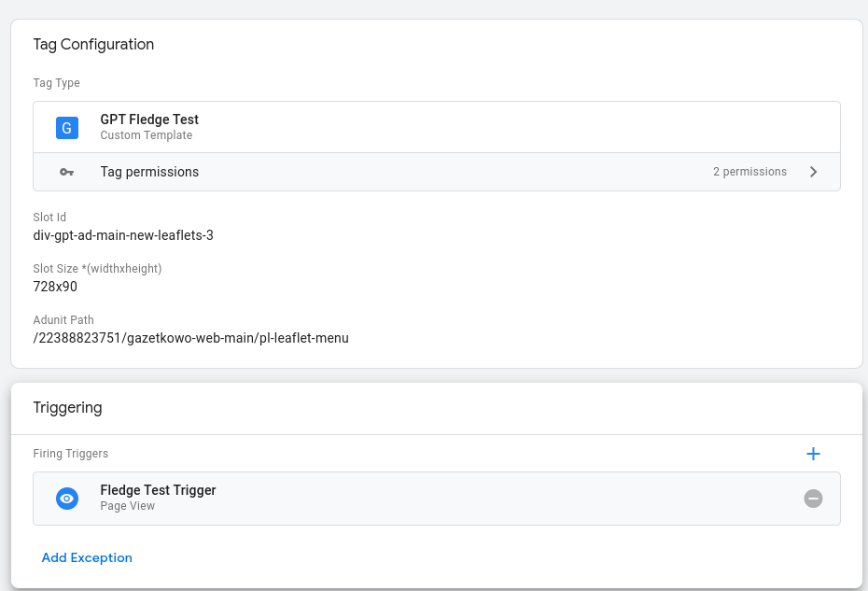The width and height of the screenshot is (868, 591).
Task: Expand Tag permissions using the chevron arrow
Action: point(813,172)
